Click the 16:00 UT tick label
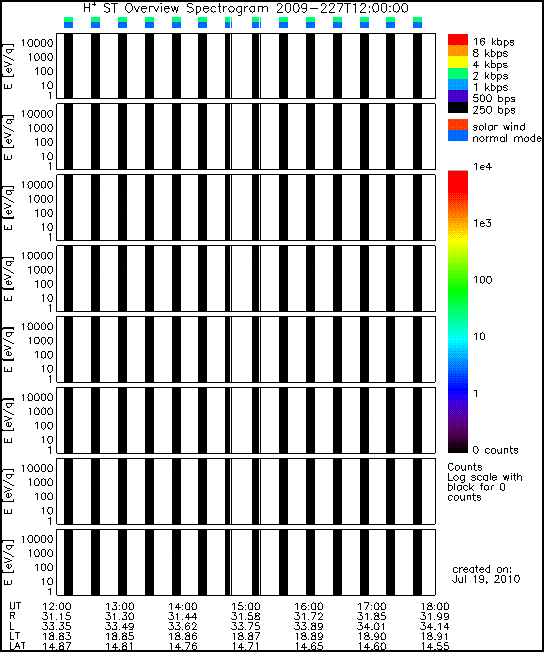The width and height of the screenshot is (544, 652). point(309,607)
